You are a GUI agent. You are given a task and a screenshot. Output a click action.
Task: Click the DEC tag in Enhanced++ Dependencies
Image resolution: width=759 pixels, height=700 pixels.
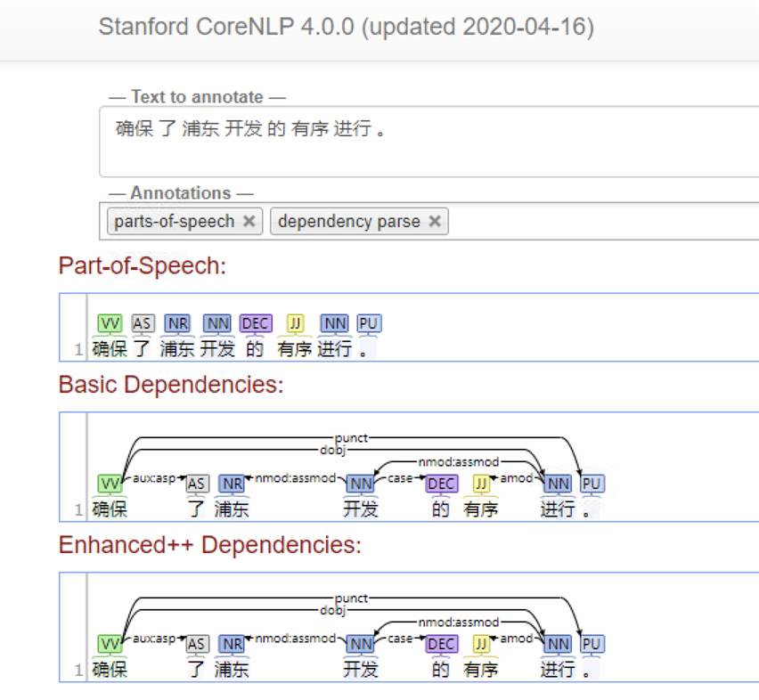tap(442, 644)
